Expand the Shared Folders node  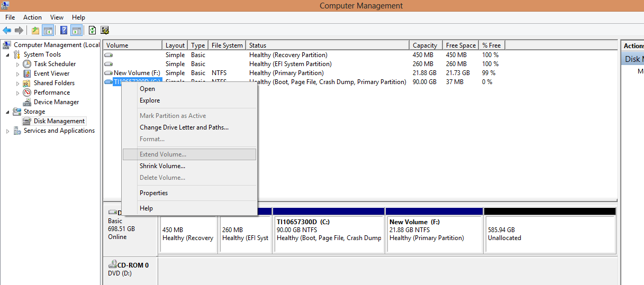[x=17, y=83]
